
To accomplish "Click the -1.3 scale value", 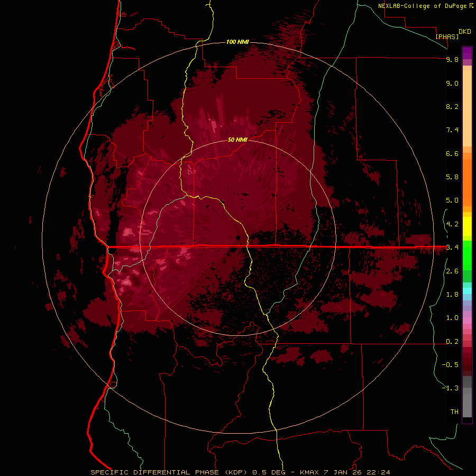I will pyautogui.click(x=450, y=388).
